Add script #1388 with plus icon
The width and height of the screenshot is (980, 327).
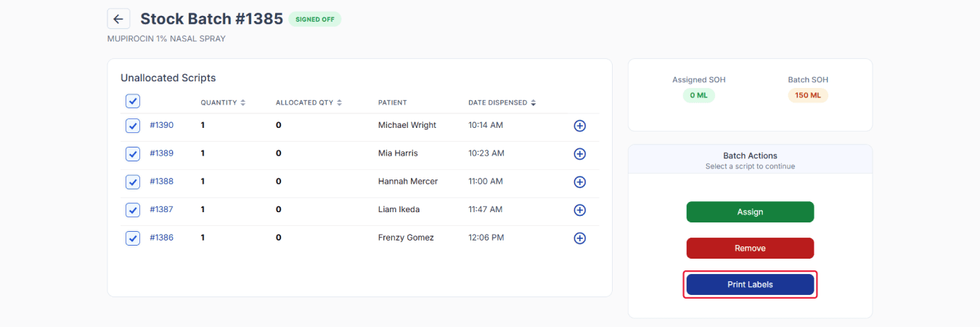click(579, 182)
